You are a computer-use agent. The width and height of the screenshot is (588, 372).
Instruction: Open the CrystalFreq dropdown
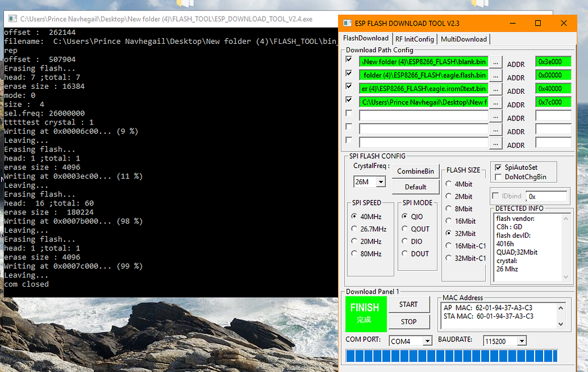pos(380,181)
